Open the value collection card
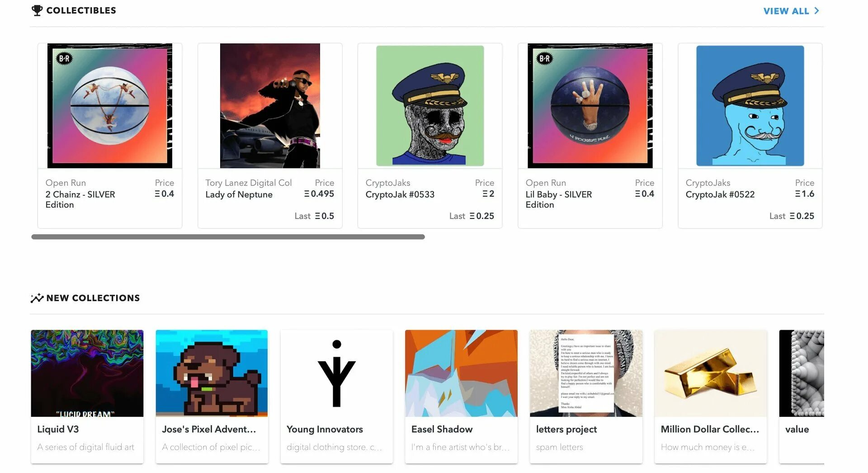 coord(802,397)
